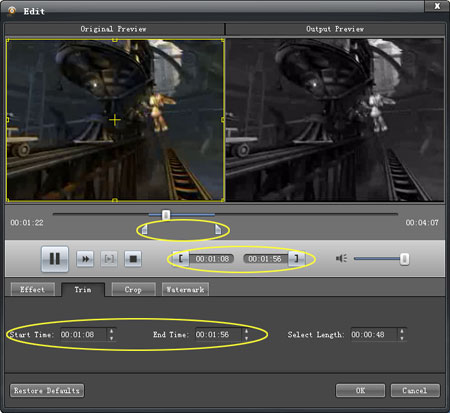Open the Watermark tab

pos(185,289)
